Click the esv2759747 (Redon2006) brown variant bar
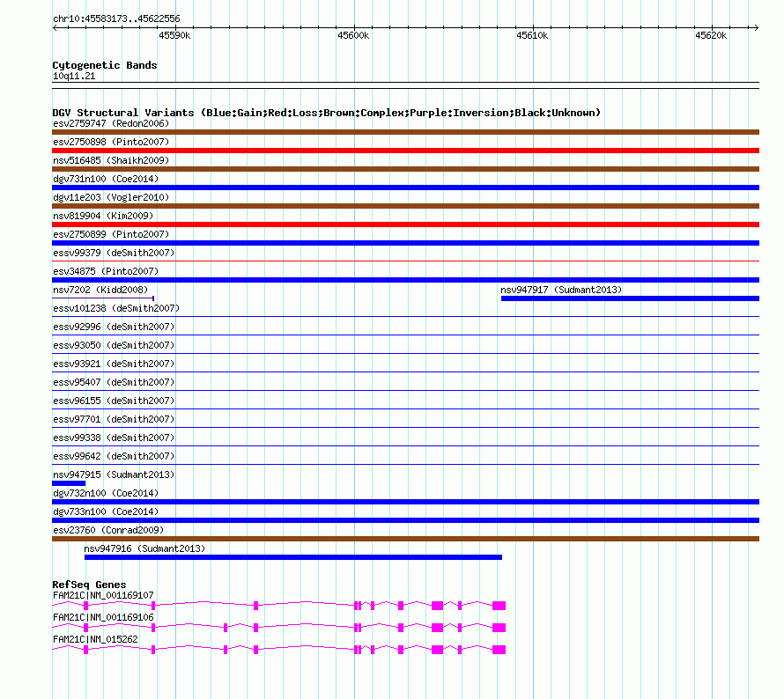Screen dimensions: 784x699 coord(405,132)
